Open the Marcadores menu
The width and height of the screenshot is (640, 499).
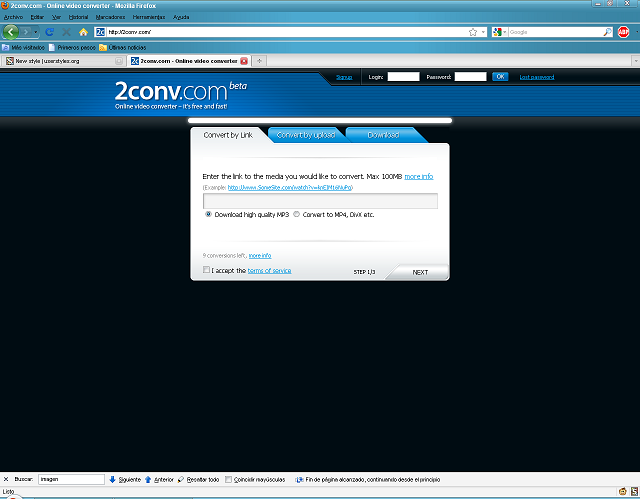click(x=110, y=17)
